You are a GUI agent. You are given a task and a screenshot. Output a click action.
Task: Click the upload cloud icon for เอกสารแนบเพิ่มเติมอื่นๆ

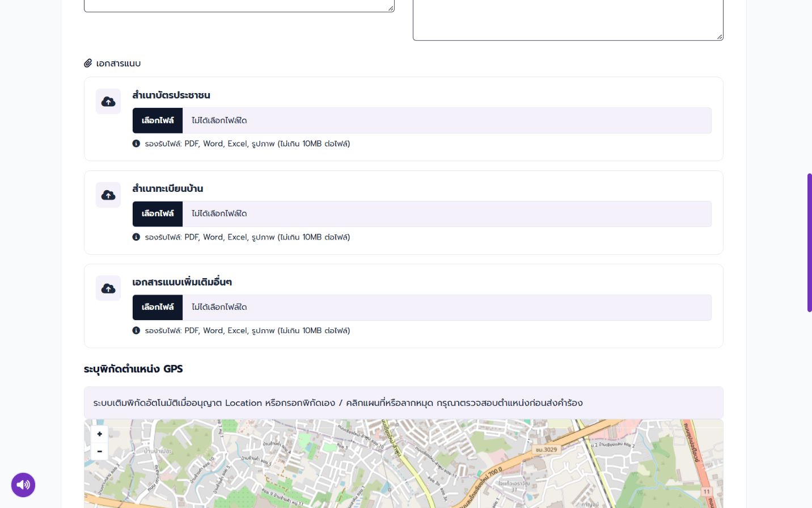[108, 288]
